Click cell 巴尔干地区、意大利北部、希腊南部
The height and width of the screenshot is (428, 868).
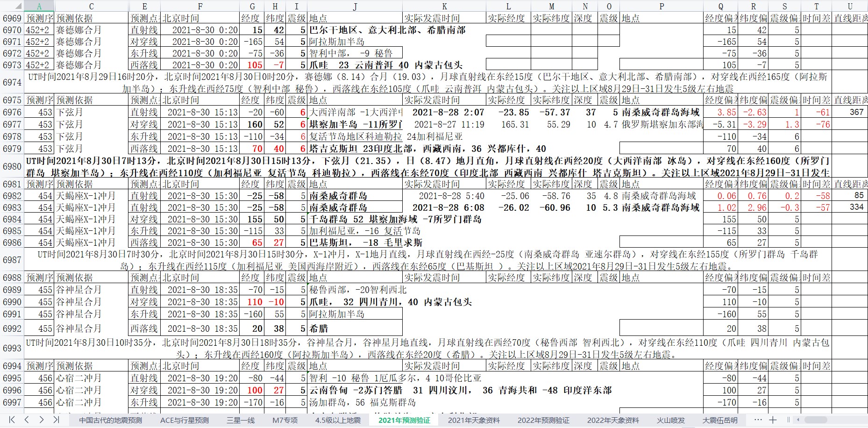(x=388, y=30)
